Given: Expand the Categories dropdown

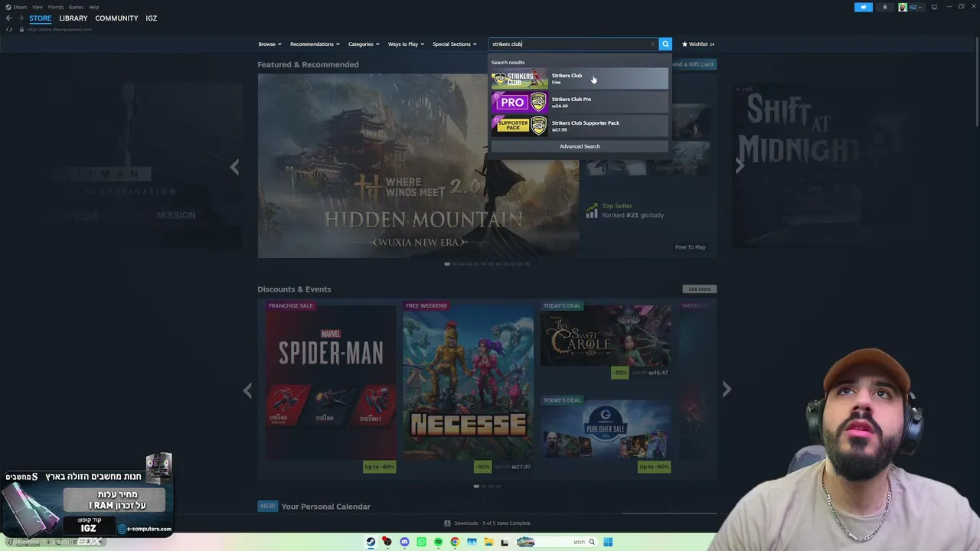Looking at the screenshot, I should pos(364,44).
